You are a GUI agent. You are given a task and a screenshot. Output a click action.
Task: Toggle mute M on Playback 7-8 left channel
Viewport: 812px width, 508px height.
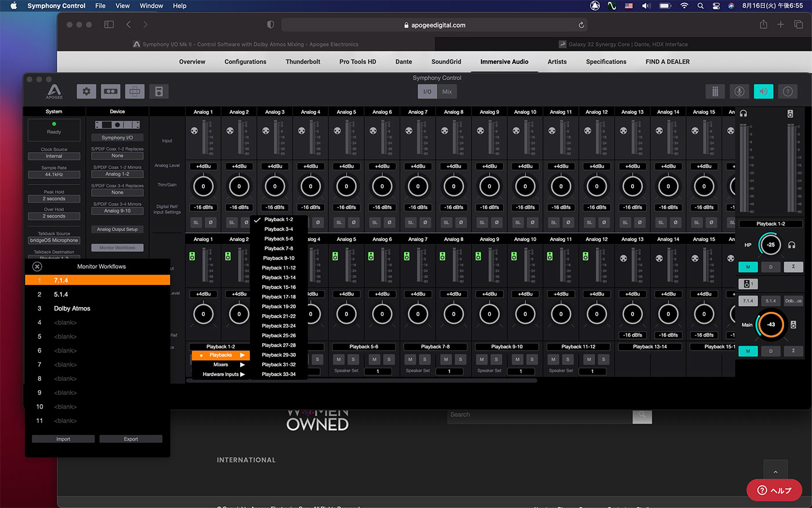(410, 359)
